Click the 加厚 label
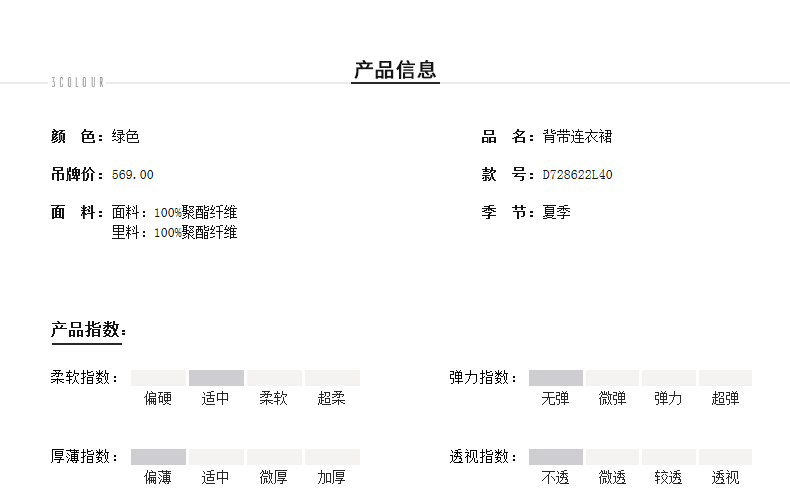The height and width of the screenshot is (491, 790). point(332,477)
